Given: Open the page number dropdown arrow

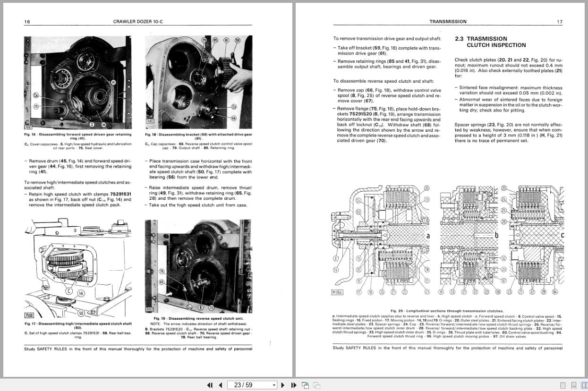Looking at the screenshot, I should pos(274,385).
